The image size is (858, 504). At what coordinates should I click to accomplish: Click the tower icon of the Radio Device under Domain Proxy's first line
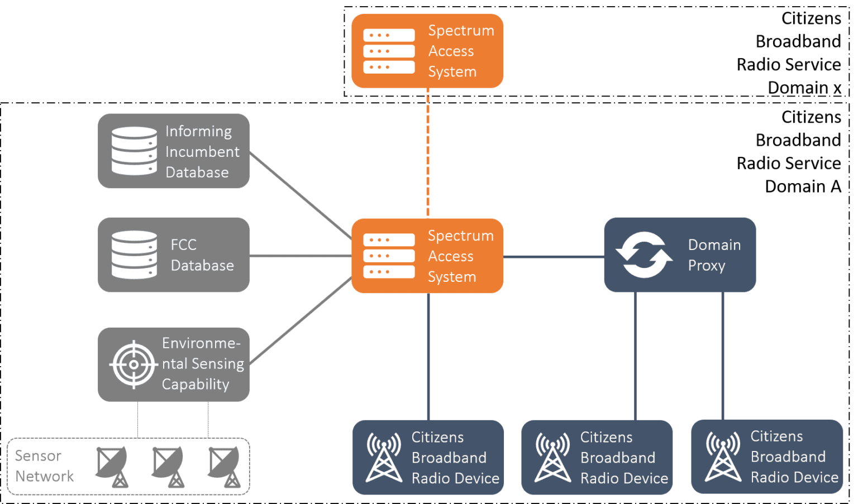[x=552, y=458]
